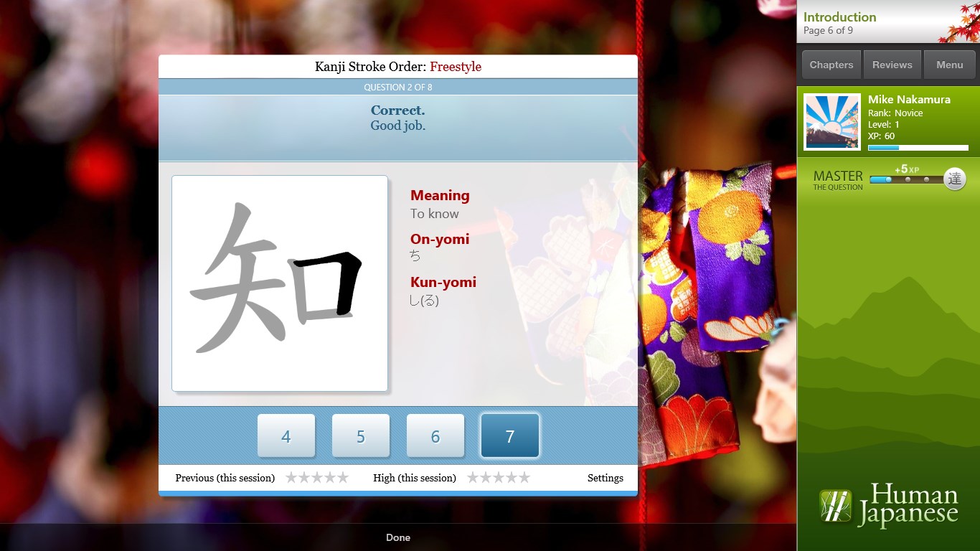Open the Chapters tab
The image size is (980, 551).
(831, 65)
